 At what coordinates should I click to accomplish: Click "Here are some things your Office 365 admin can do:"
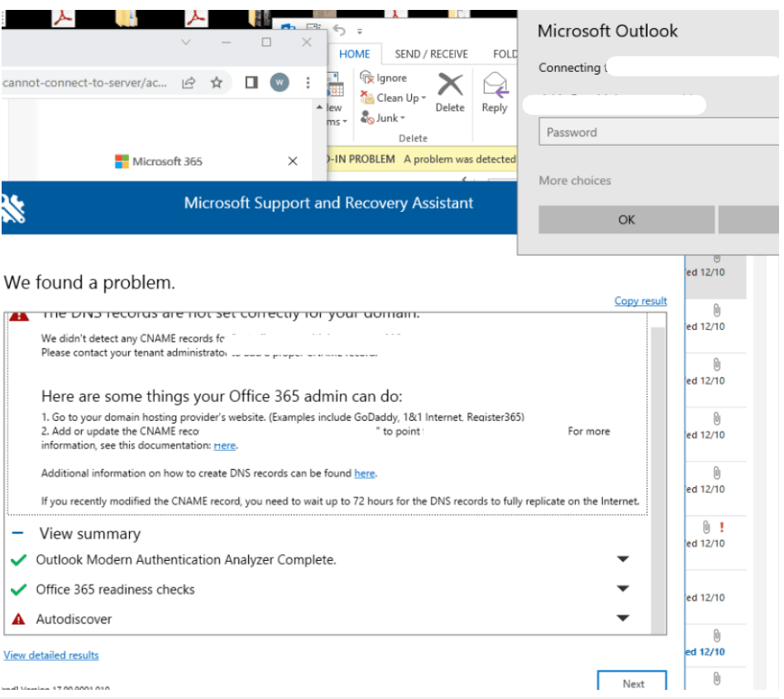(222, 396)
